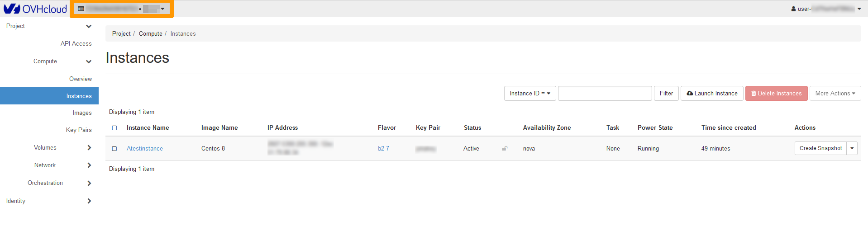Click the OVHcloud logo
This screenshot has height=231, width=868.
[x=35, y=9]
